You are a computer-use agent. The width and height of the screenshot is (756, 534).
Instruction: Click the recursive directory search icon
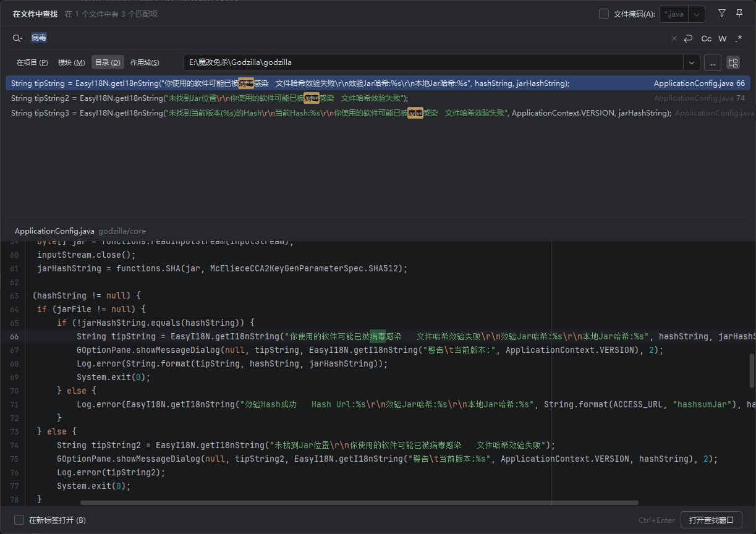[733, 62]
